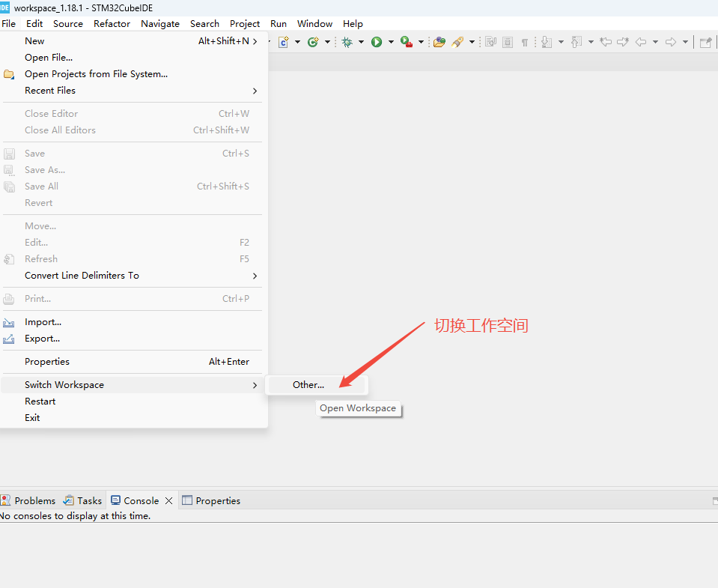Open the Help menu

[353, 24]
